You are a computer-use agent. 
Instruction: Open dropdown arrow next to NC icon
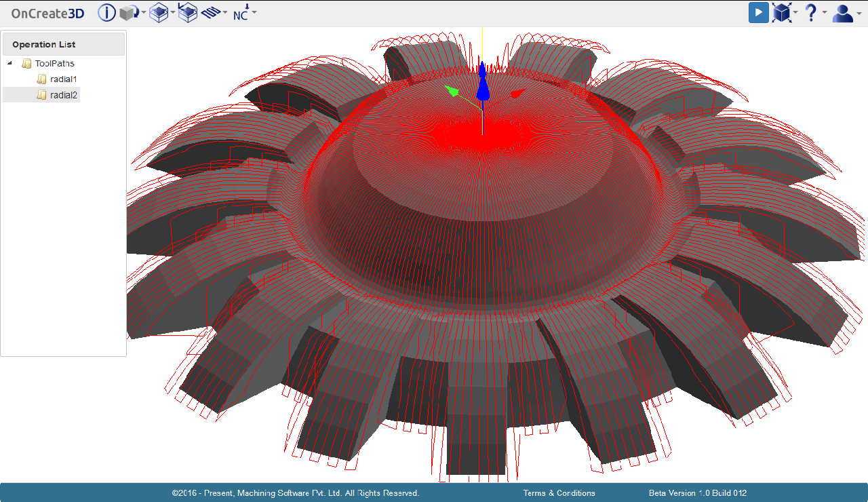(254, 13)
